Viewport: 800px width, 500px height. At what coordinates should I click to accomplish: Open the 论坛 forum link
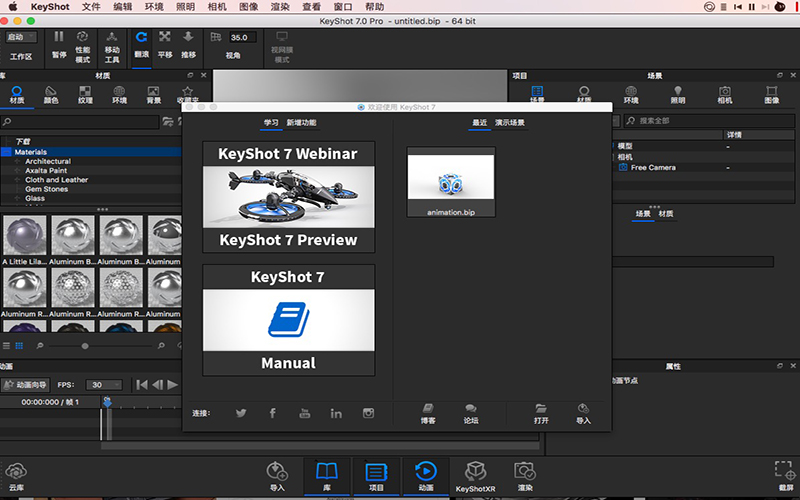[x=471, y=414]
